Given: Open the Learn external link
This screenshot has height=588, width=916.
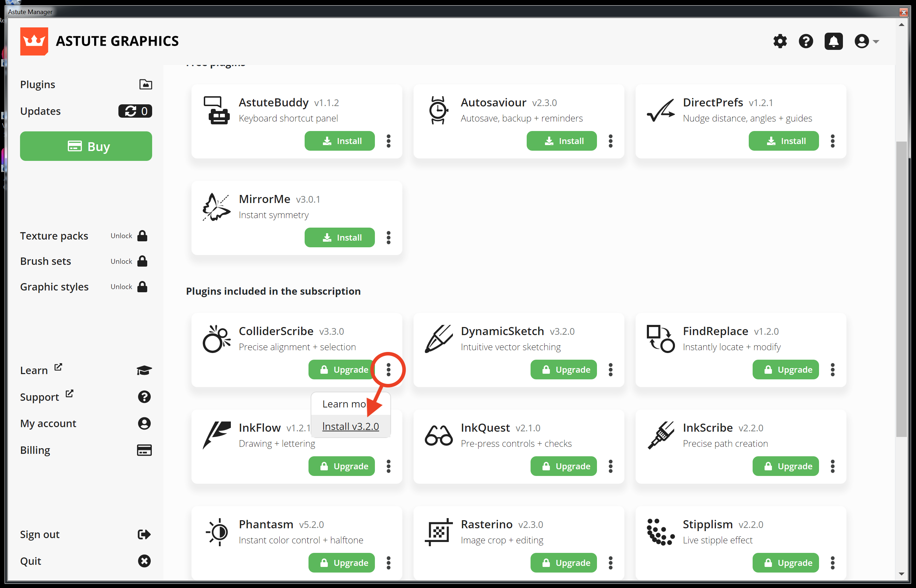Looking at the screenshot, I should tap(86, 370).
